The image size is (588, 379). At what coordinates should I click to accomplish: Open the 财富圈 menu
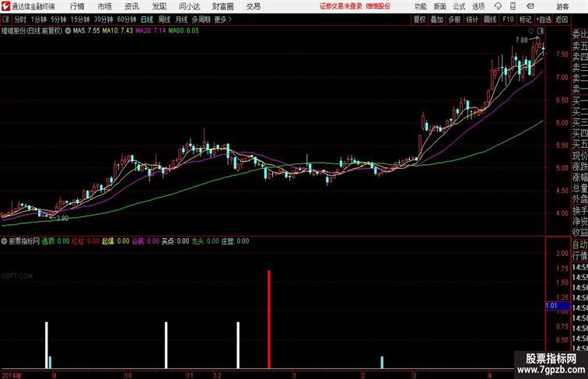pos(222,6)
